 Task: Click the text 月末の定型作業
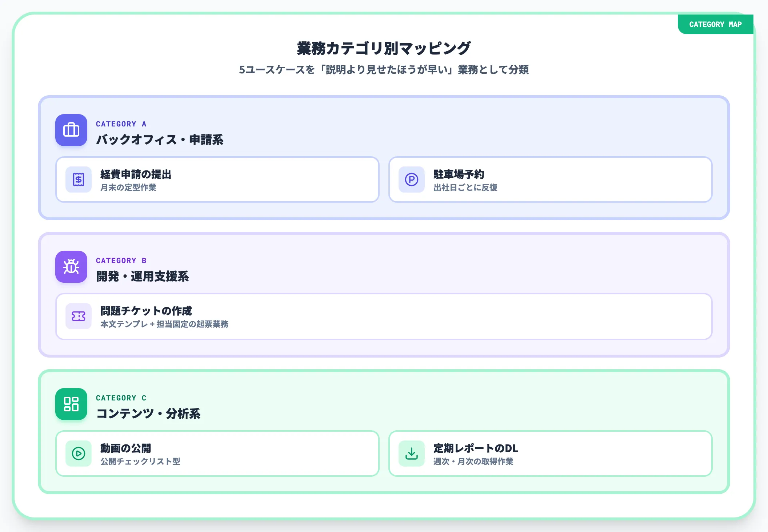[128, 188]
